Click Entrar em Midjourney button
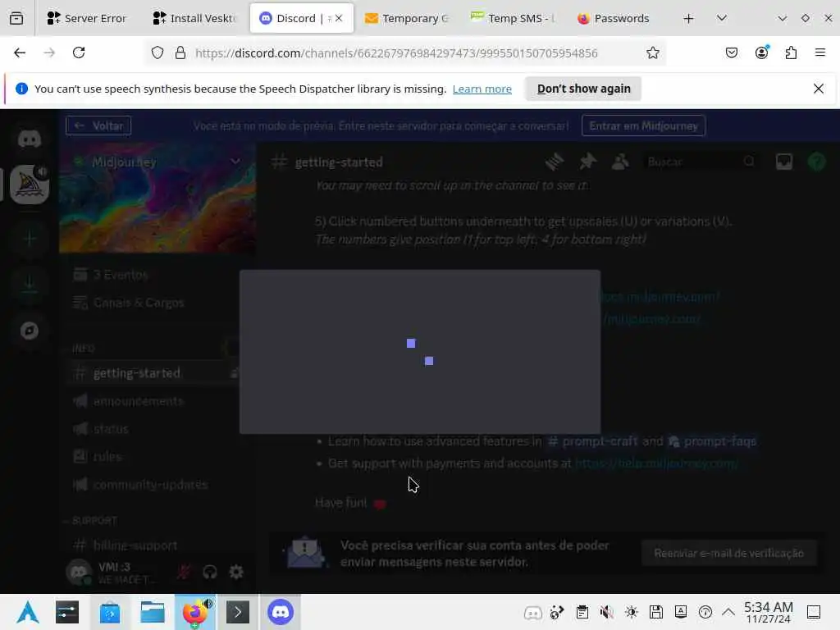The image size is (840, 630). [x=643, y=126]
